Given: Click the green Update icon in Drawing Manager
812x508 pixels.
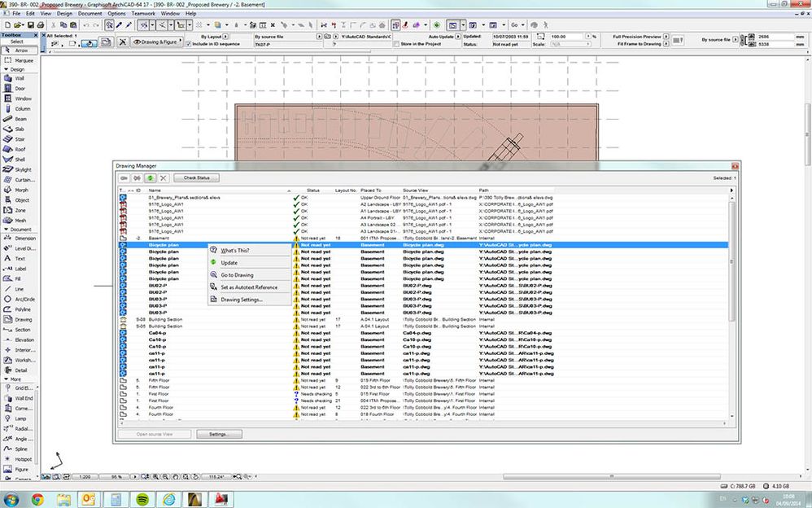Looking at the screenshot, I should coord(151,177).
